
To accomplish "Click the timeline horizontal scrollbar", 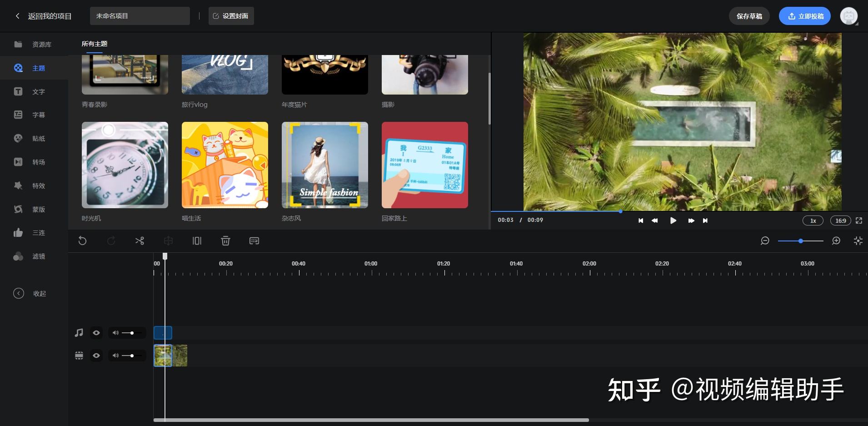I will (x=371, y=420).
